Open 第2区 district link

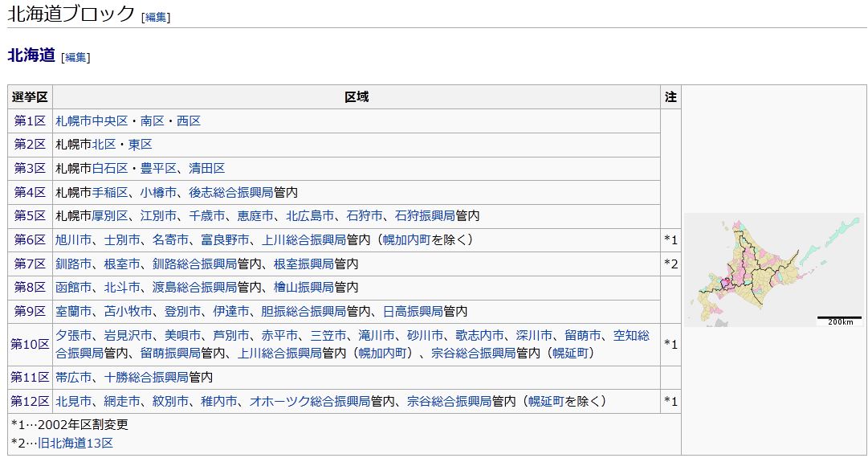click(x=30, y=144)
